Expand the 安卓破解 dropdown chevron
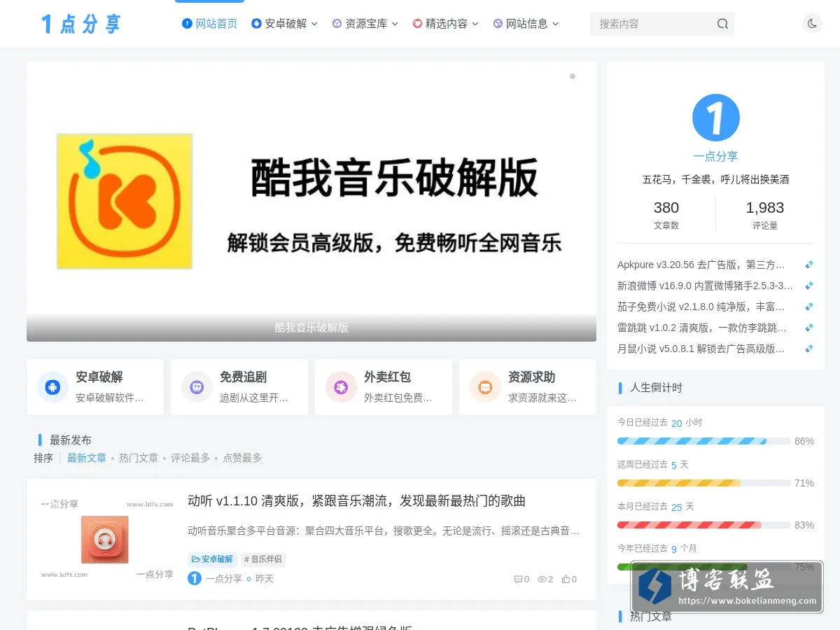Viewport: 840px width, 630px height. coord(314,24)
